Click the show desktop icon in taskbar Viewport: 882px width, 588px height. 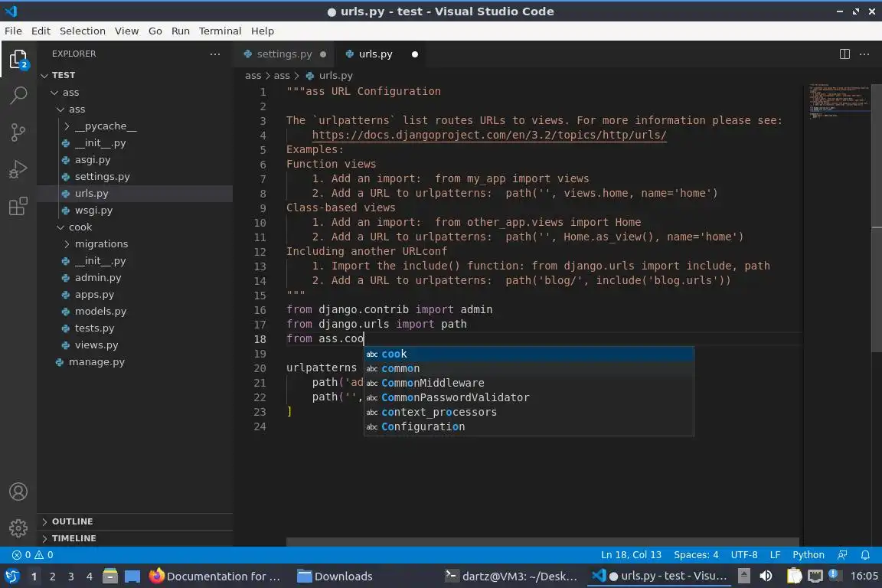(132, 577)
